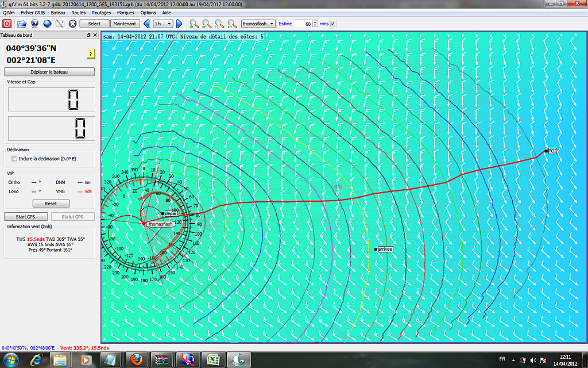Open the QtVlm menu
The width and height of the screenshot is (588, 368).
coord(8,13)
